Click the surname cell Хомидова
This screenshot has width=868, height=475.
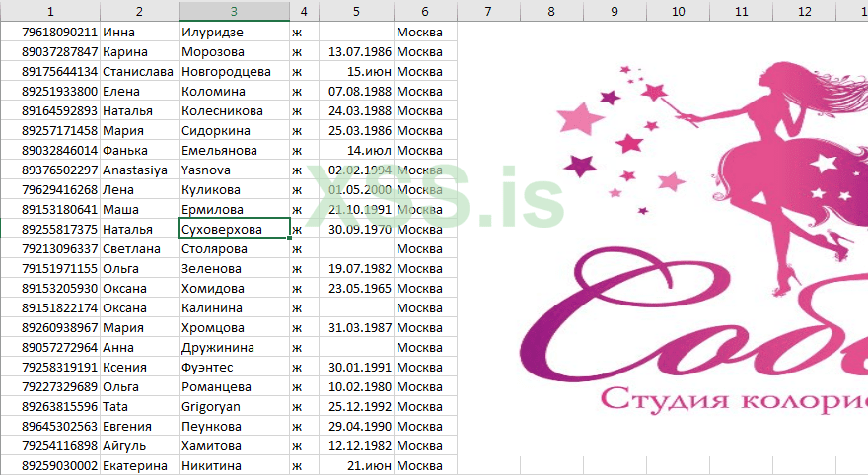234,288
